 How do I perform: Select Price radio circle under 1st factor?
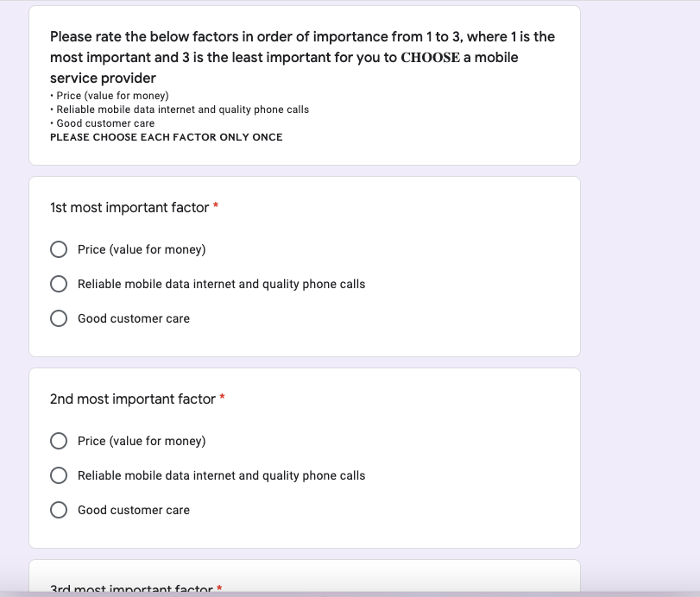click(59, 249)
